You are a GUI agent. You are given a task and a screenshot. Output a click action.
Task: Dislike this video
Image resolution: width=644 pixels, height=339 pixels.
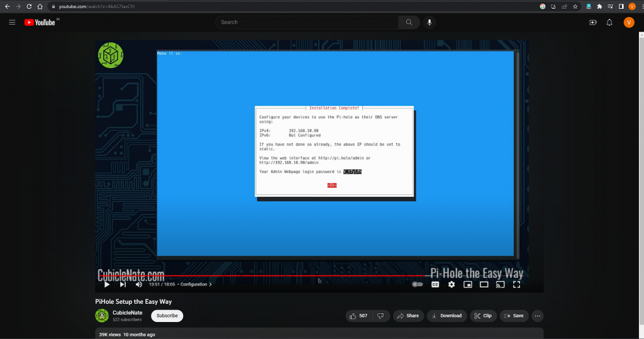(x=380, y=316)
